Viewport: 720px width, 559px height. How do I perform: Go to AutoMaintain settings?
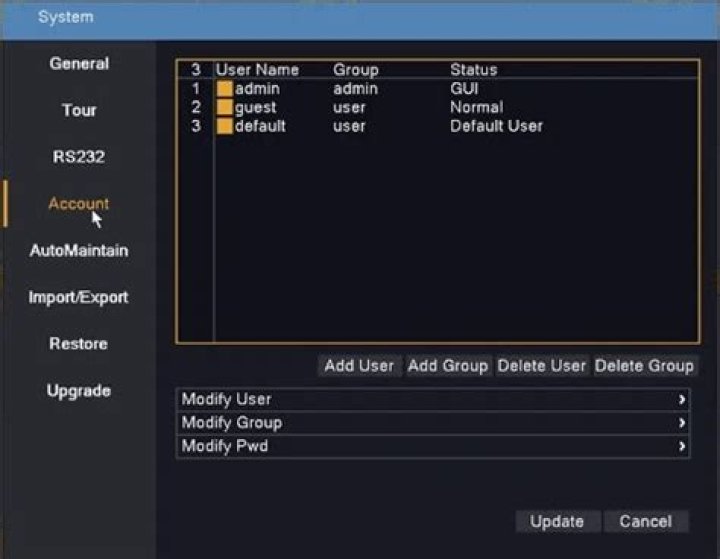coord(79,251)
